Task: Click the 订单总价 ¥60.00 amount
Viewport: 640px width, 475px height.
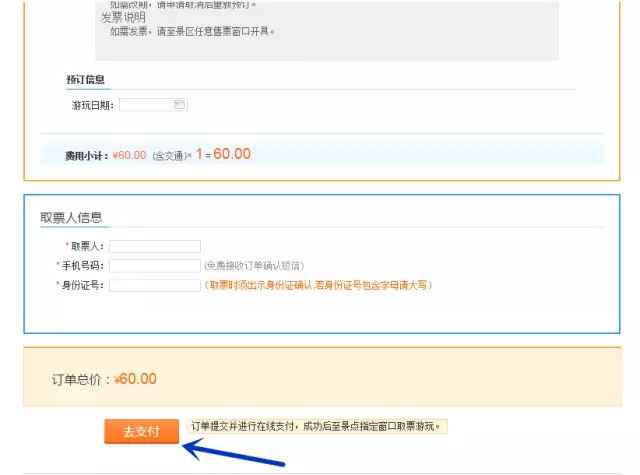Action: pos(135,379)
